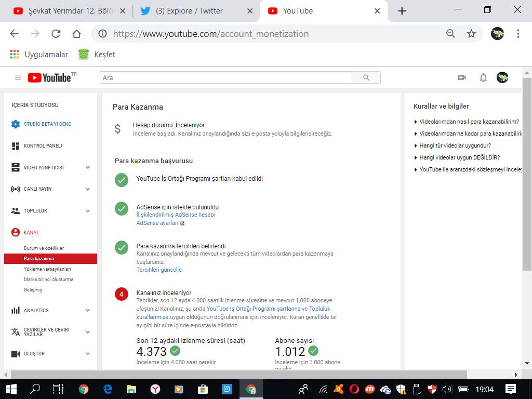
Task: Open the Uygulamalar apps shortcut
Action: (39, 54)
